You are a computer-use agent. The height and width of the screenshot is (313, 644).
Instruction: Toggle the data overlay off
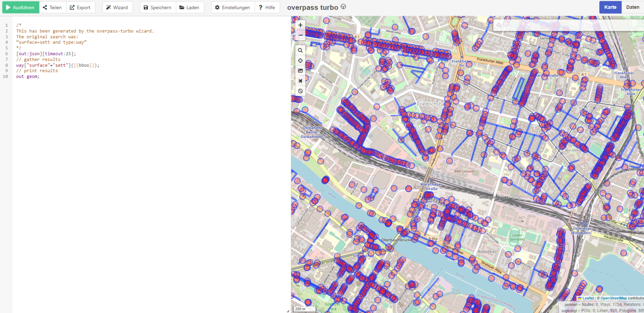[300, 91]
